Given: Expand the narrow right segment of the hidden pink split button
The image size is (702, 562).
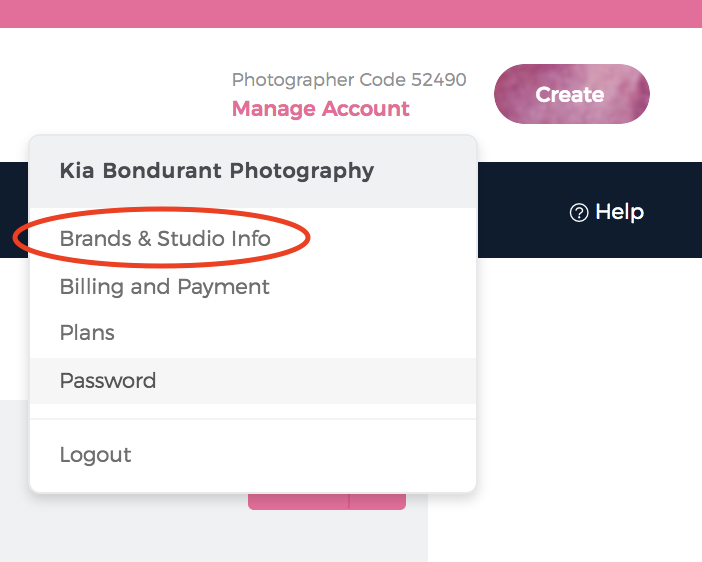Looking at the screenshot, I should click(x=378, y=501).
